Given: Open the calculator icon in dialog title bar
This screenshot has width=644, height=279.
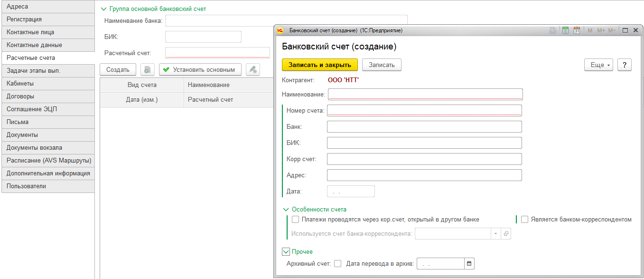Looking at the screenshot, I should [565, 30].
